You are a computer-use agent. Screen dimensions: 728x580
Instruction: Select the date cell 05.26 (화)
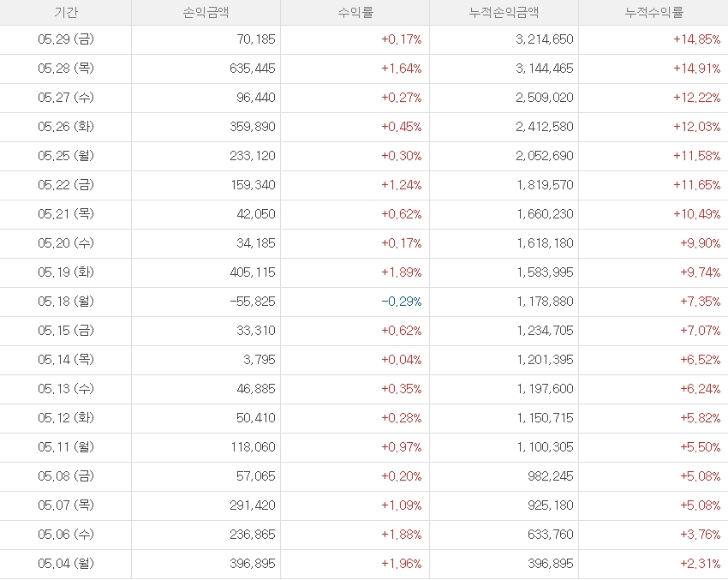click(x=66, y=126)
